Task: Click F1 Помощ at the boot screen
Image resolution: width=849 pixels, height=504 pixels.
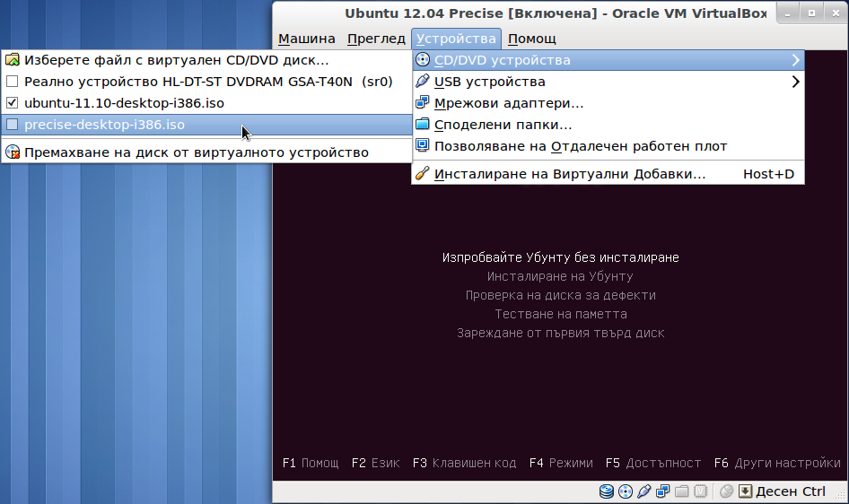Action: coord(311,463)
